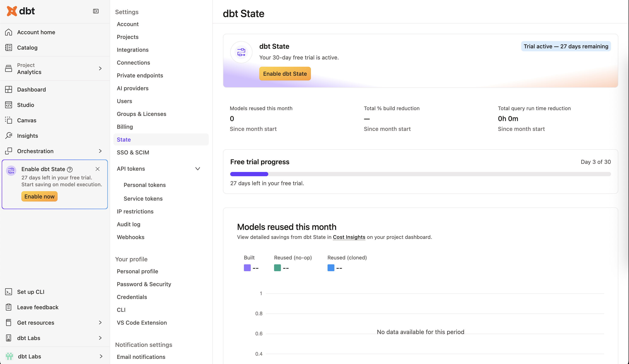Open the Cost Insights link

349,237
